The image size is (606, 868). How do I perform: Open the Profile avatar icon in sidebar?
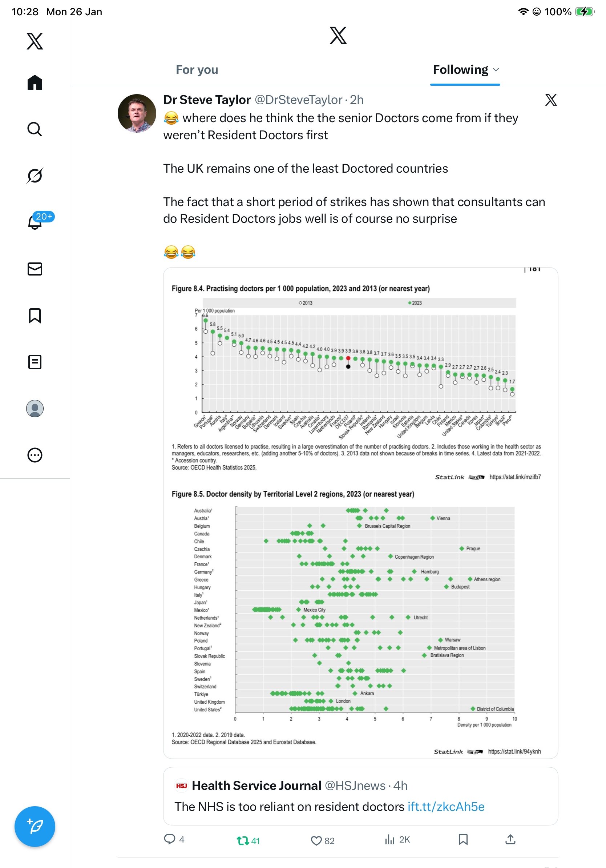(x=35, y=408)
